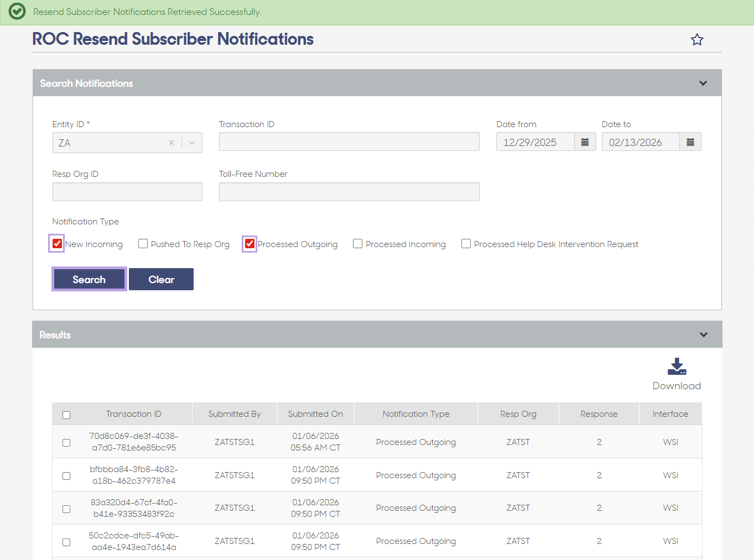Clear the ZA entity selection
754x560 pixels.
[x=171, y=143]
